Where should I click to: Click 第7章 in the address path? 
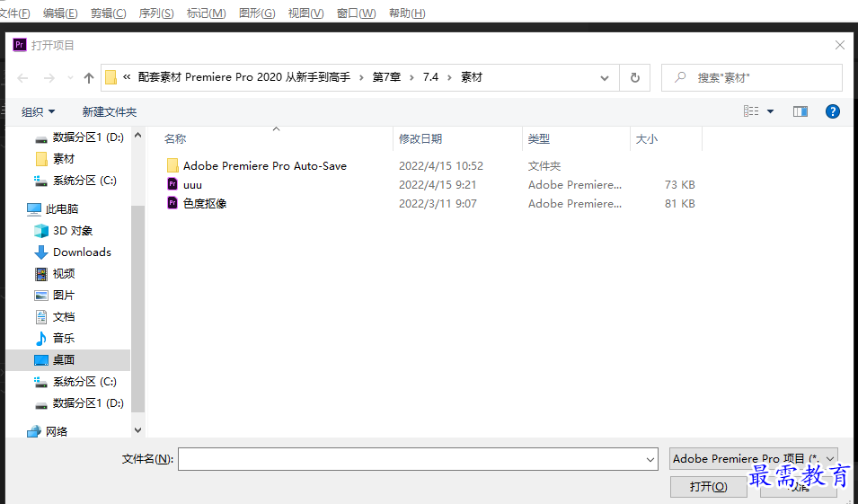point(386,77)
